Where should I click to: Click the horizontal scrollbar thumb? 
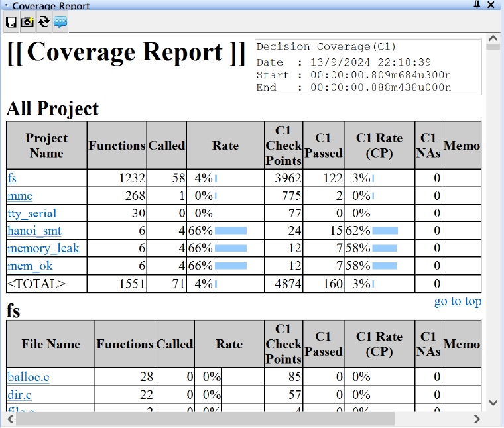click(205, 419)
